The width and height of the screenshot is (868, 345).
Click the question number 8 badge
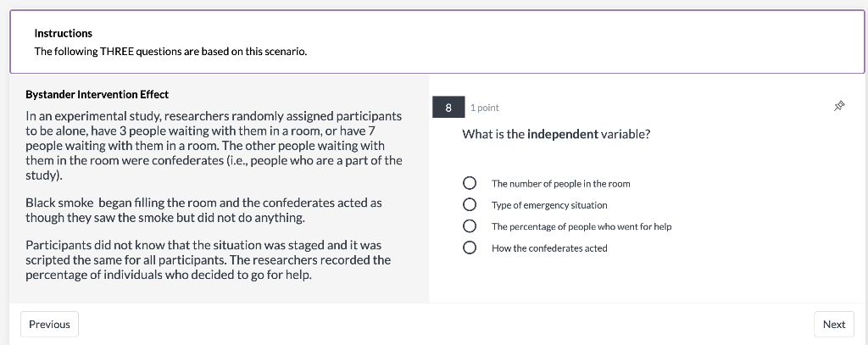pyautogui.click(x=448, y=108)
